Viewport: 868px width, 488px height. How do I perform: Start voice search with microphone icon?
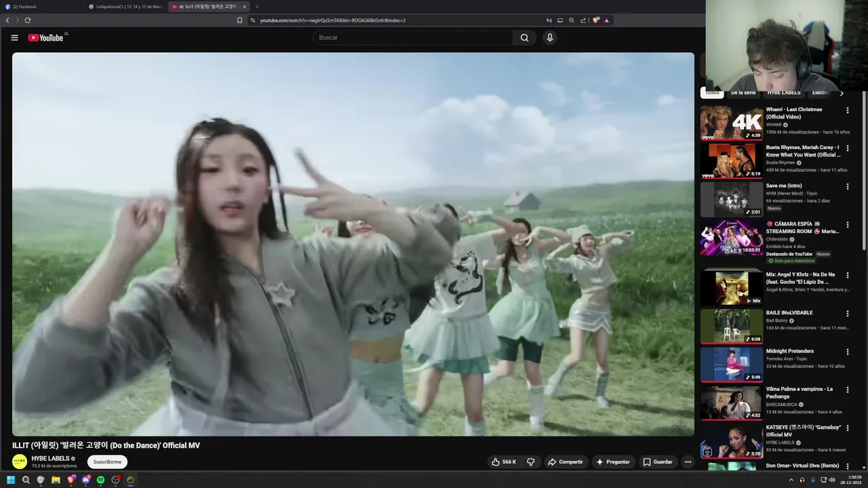[x=550, y=38]
